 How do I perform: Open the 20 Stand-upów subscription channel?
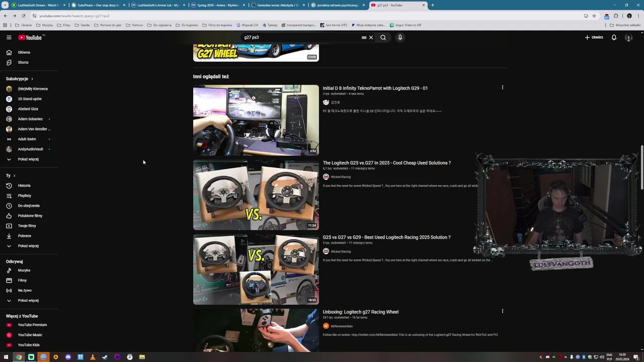pos(29,99)
